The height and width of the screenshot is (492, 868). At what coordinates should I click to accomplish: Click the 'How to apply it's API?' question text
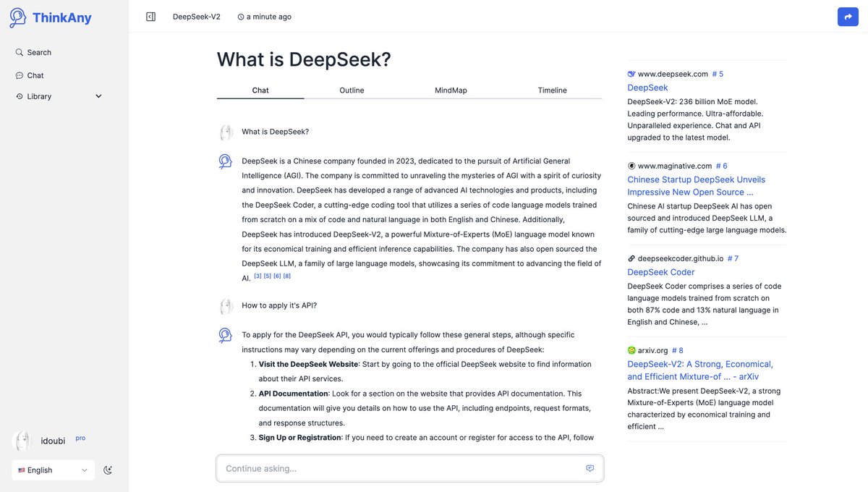tap(279, 305)
